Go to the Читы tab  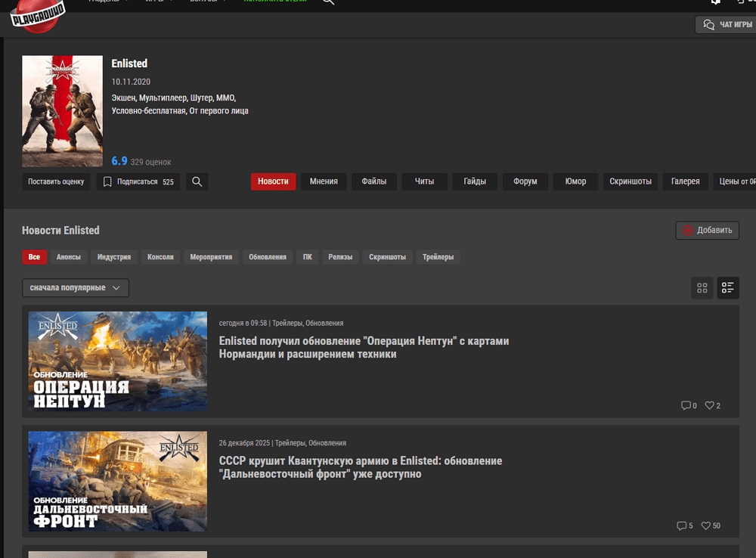pyautogui.click(x=424, y=181)
